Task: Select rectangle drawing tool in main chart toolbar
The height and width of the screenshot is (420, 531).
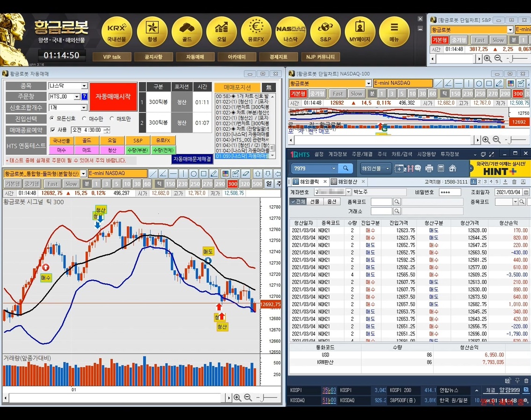Action: pos(204,174)
